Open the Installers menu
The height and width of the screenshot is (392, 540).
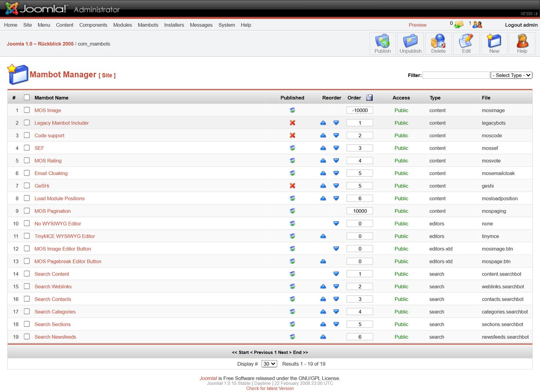[174, 25]
